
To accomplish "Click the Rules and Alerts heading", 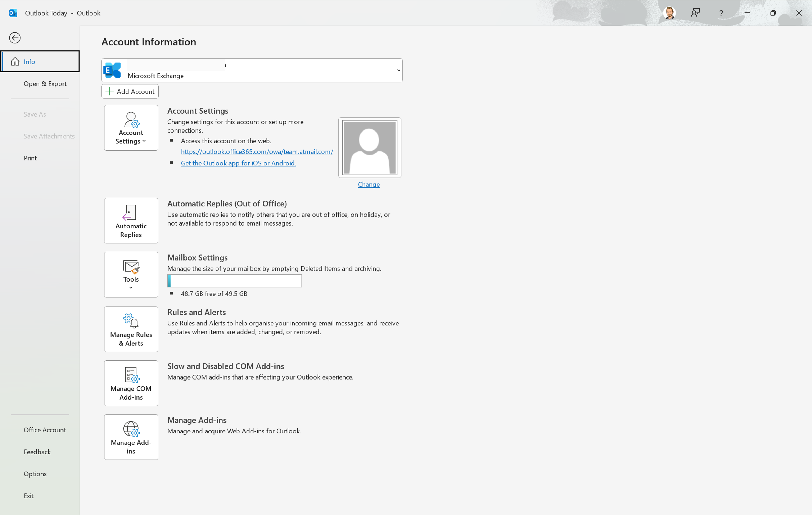I will coord(197,312).
